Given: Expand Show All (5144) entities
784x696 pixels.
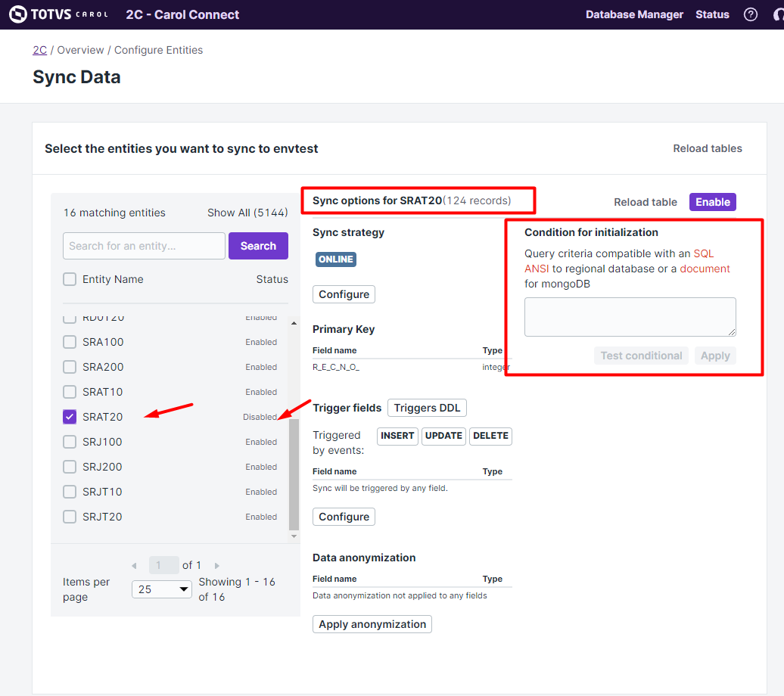Looking at the screenshot, I should coord(247,213).
